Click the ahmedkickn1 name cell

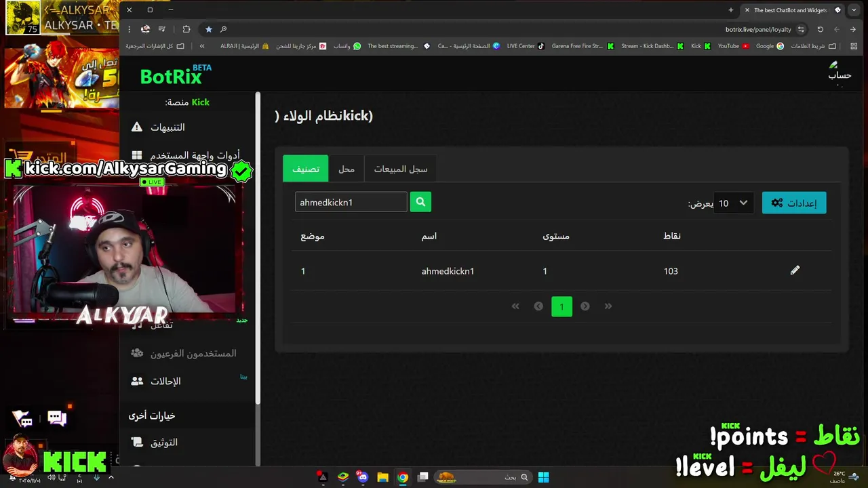point(448,271)
